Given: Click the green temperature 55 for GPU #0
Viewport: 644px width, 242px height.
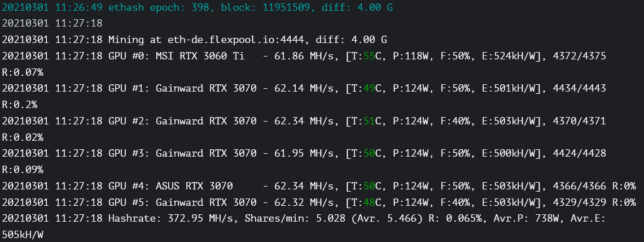Looking at the screenshot, I should point(369,56).
